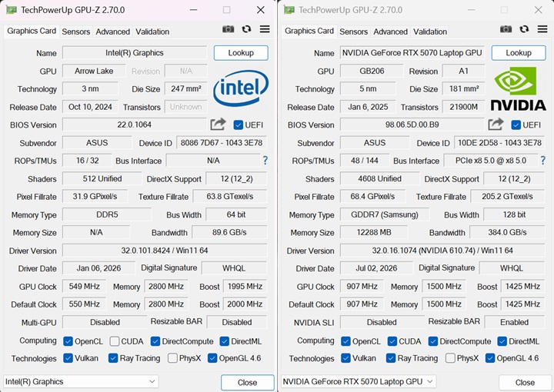Toggle UEFI checkbox in Intel window
This screenshot has width=554, height=392.
tap(238, 125)
